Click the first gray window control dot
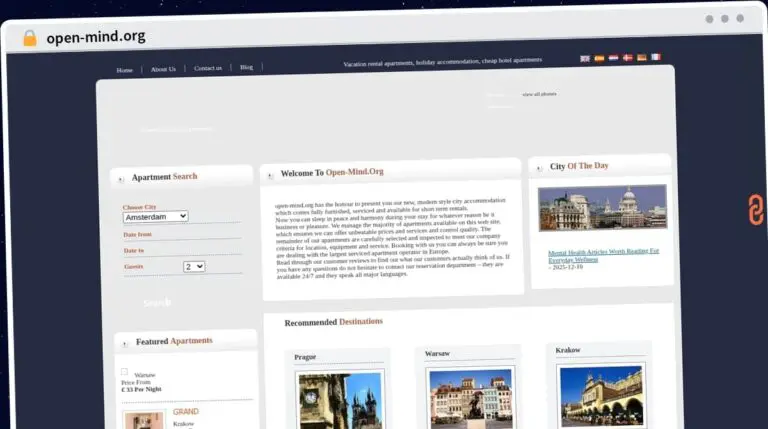The height and width of the screenshot is (429, 768). pyautogui.click(x=709, y=19)
